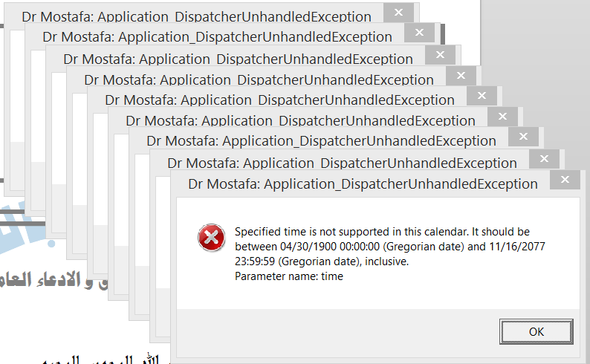Click the red error X icon

pyautogui.click(x=211, y=237)
